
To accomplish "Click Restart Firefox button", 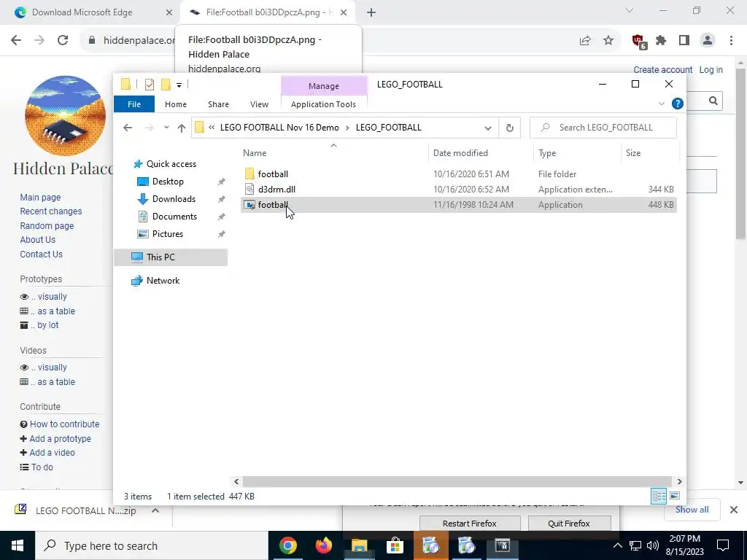I will [x=469, y=524].
